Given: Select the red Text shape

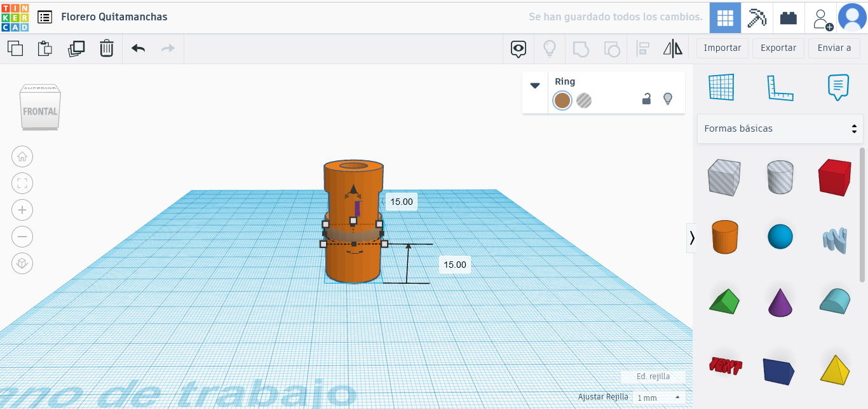Looking at the screenshot, I should pyautogui.click(x=724, y=364).
